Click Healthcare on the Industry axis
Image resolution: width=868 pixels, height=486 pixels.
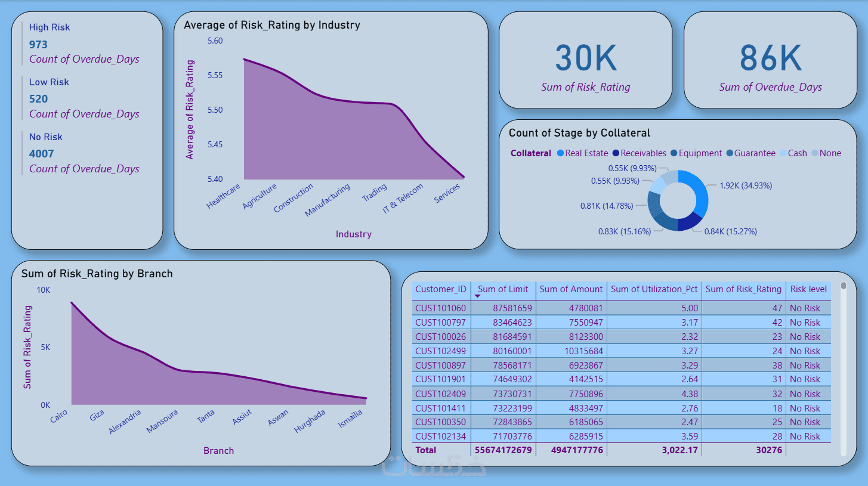(x=224, y=196)
